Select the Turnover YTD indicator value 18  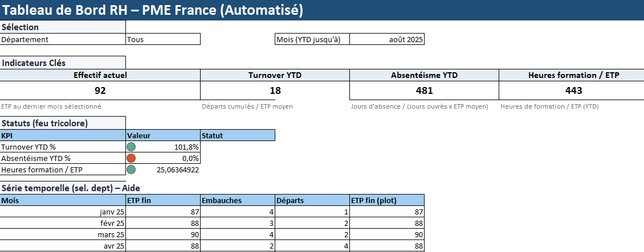[x=275, y=90]
